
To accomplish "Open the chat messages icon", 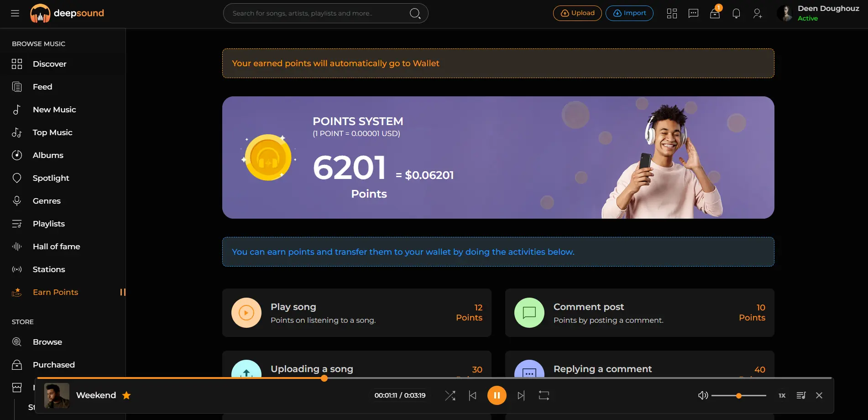I will click(693, 13).
